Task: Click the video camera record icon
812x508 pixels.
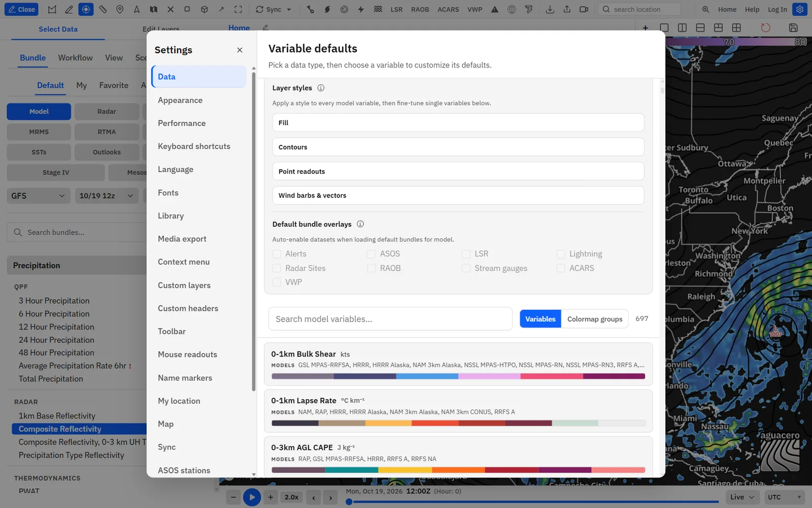Action: (x=584, y=9)
